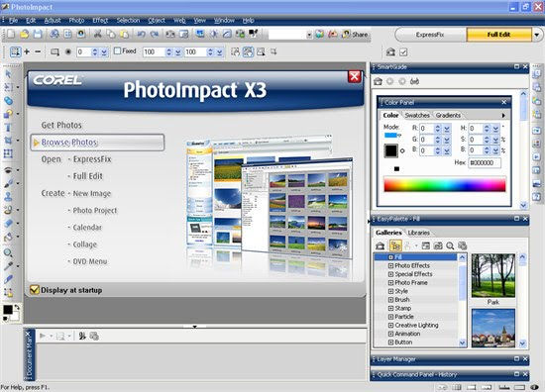Click the Open folder icon in toolbar
The width and height of the screenshot is (545, 392).
tap(25, 34)
